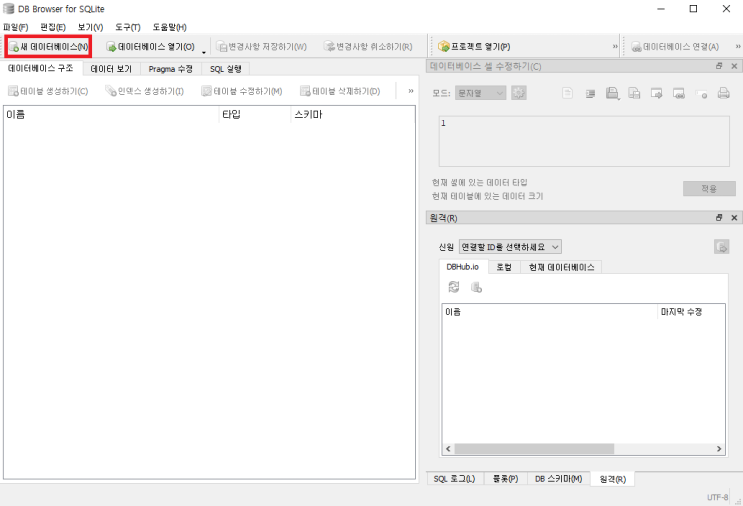Viewport: 743px width, 506px height.
Task: Click the text lines word-wrap icon
Action: tap(590, 93)
